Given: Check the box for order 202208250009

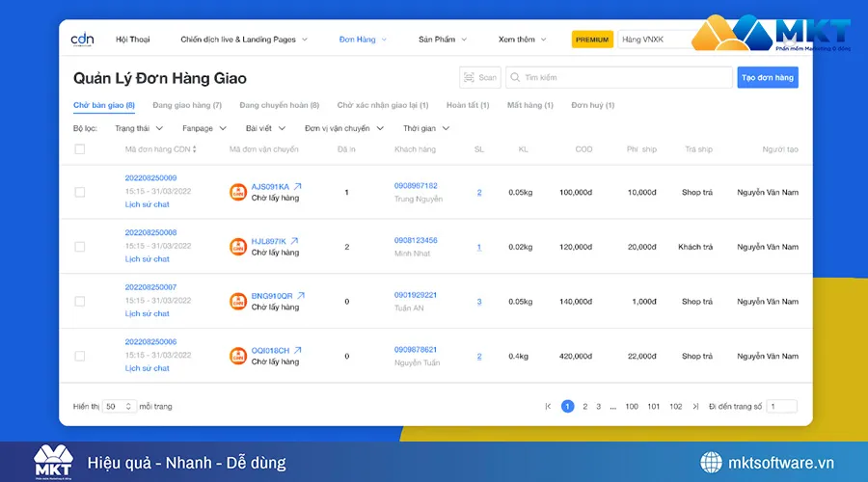Looking at the screenshot, I should 80,192.
